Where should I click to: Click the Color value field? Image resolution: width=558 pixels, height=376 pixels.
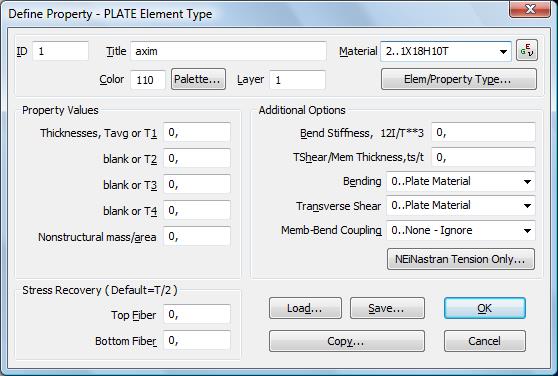pos(148,80)
